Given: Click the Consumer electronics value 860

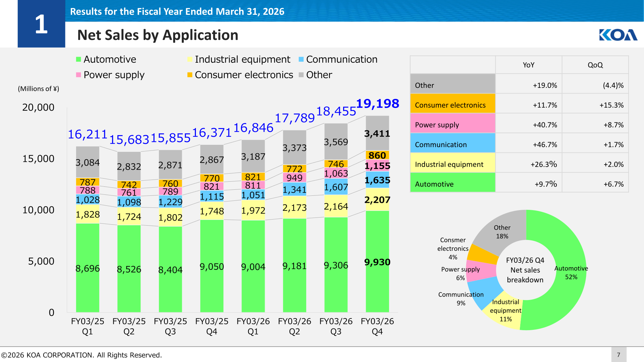Looking at the screenshot, I should 377,156.
